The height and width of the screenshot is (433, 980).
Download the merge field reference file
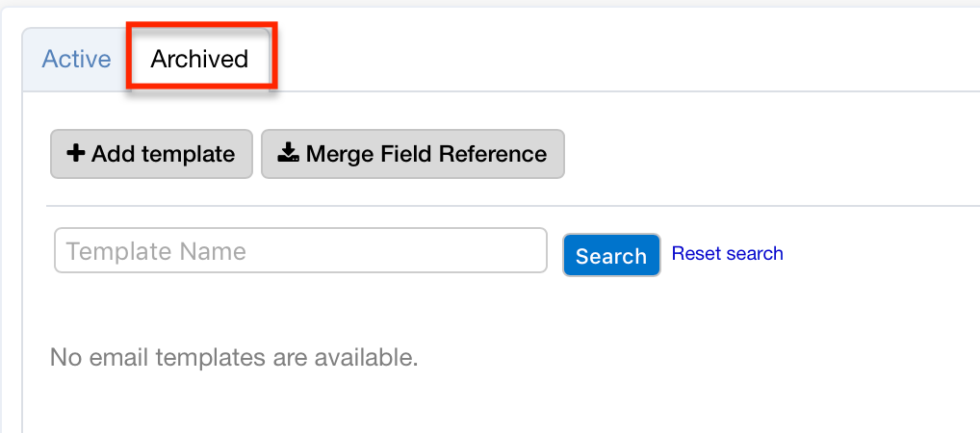point(412,154)
